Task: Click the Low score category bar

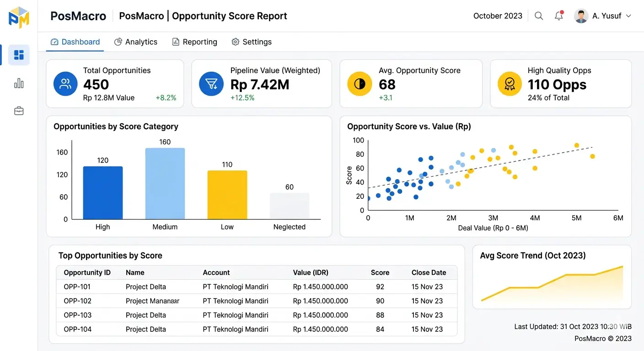Action: [227, 195]
